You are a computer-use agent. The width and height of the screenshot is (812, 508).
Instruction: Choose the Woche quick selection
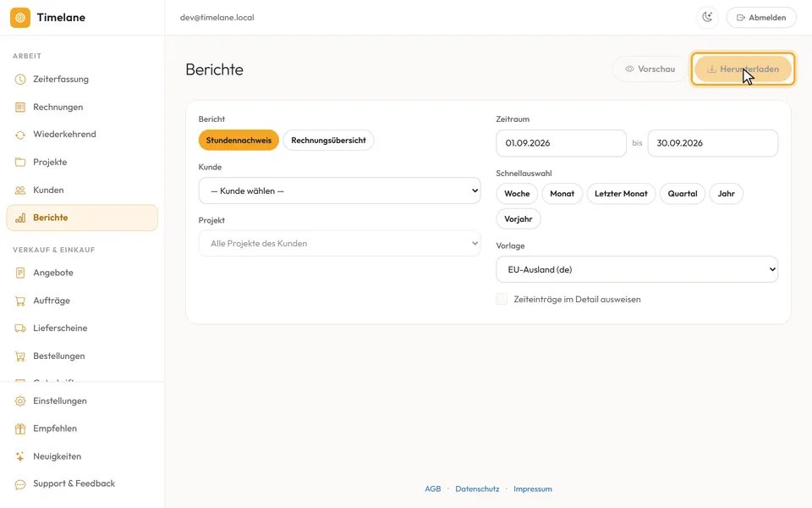(x=517, y=193)
